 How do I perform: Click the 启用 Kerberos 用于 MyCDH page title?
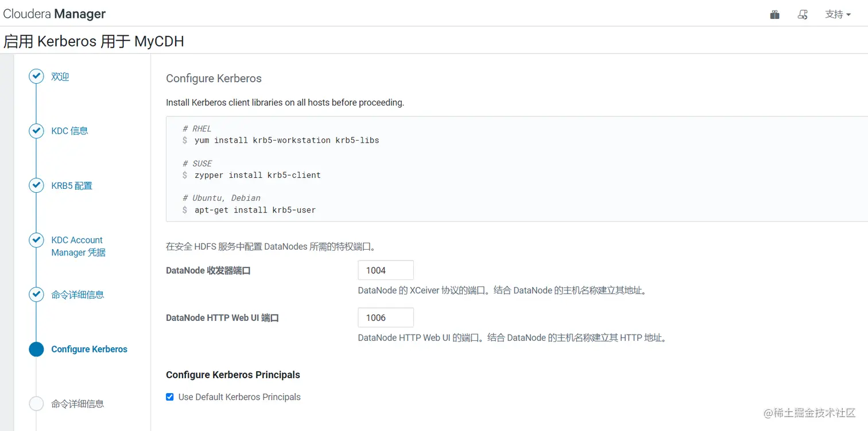pyautogui.click(x=94, y=41)
